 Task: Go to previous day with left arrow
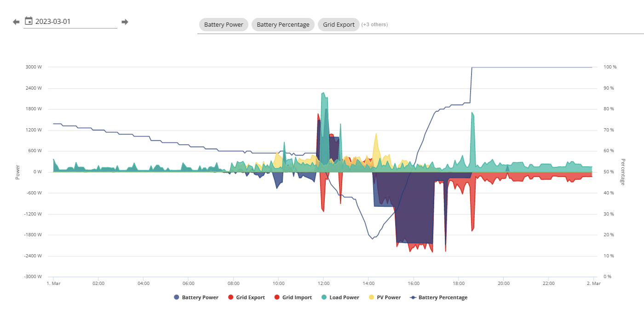(x=16, y=22)
